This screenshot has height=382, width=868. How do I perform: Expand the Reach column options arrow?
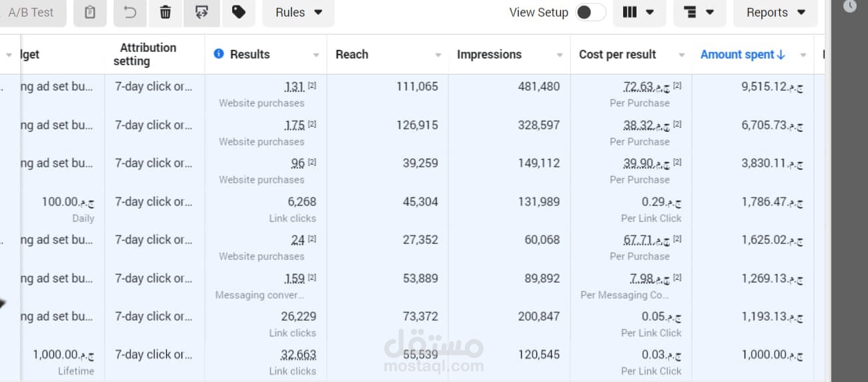pos(438,55)
